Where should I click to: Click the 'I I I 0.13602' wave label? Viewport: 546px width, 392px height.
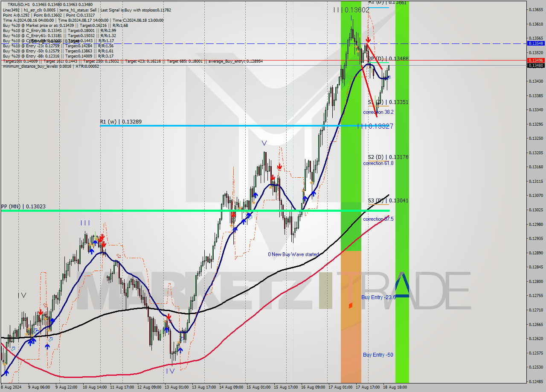coord(351,10)
